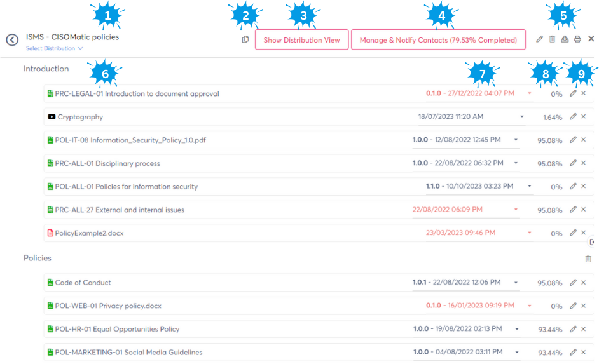Delete the Policies section with trash icon
599x364 pixels.
pyautogui.click(x=588, y=259)
